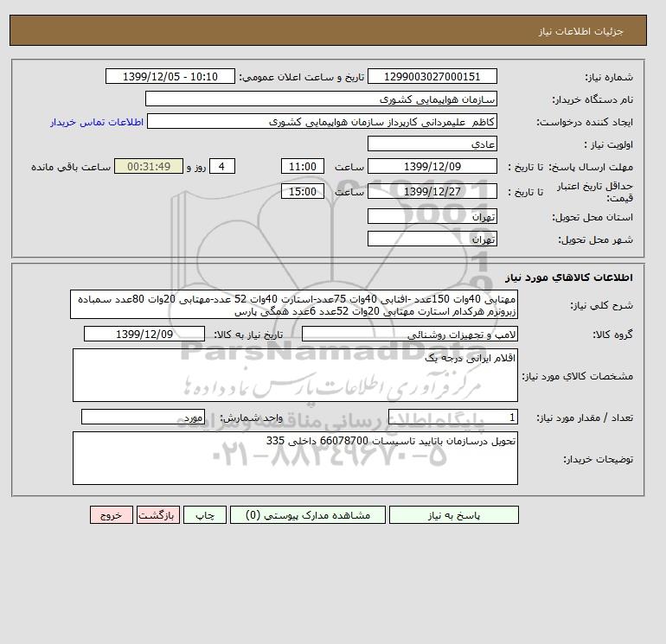This screenshot has width=666, height=644.
Task: Click the بازگشت back button
Action: coord(158,515)
